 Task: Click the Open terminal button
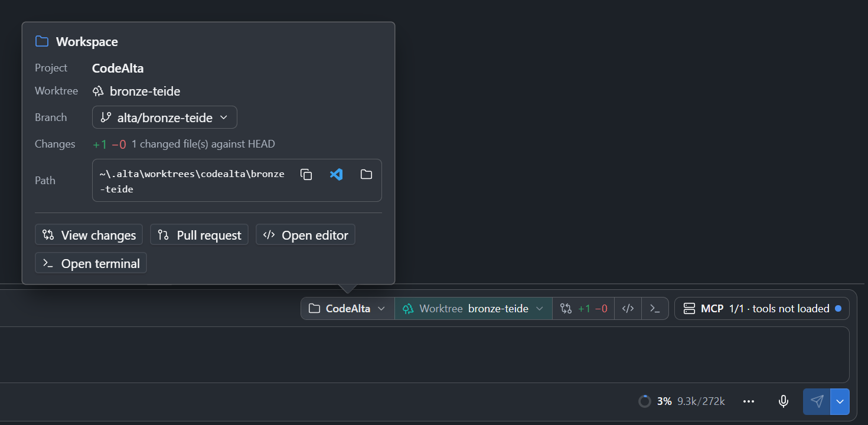(91, 263)
